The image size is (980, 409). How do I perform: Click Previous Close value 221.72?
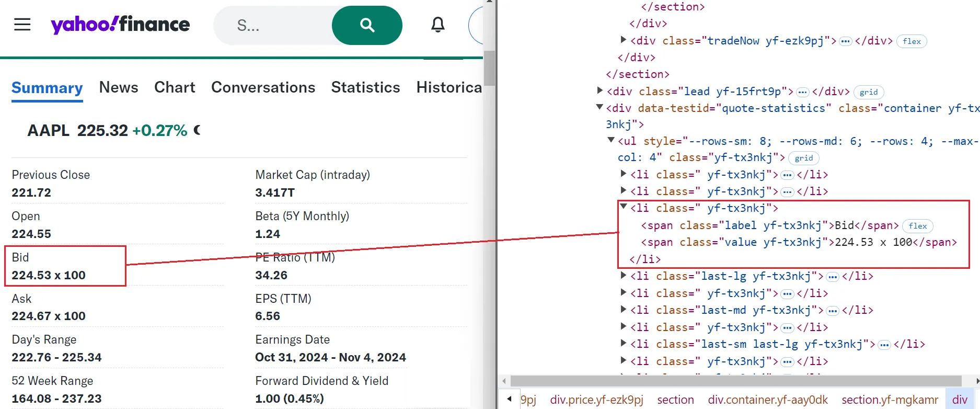coord(31,192)
